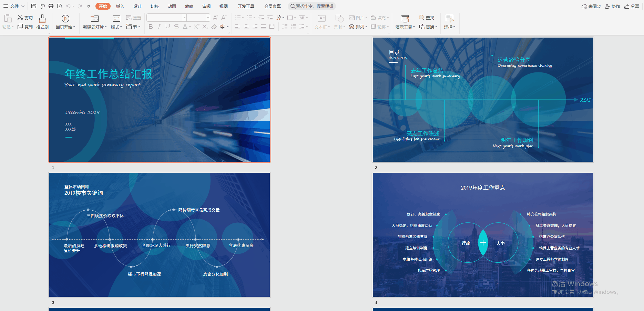Open the font name combo box
Image resolution: width=644 pixels, height=311 pixels.
click(x=166, y=18)
